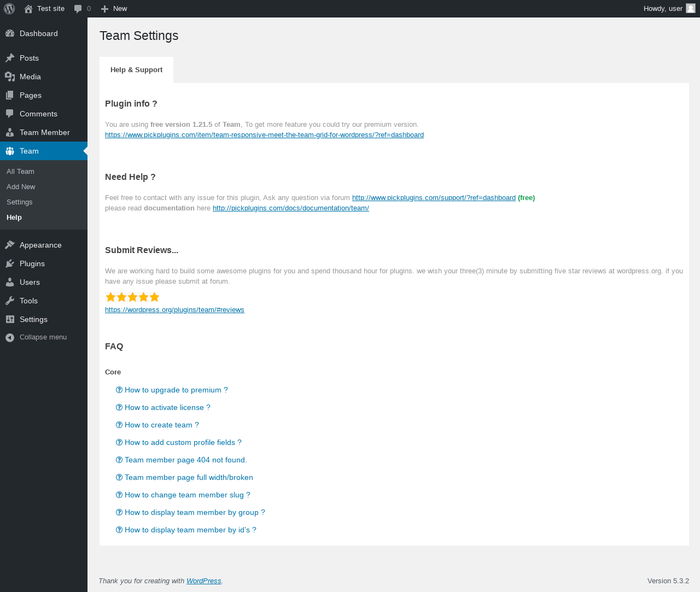Screen dimensions: 700x592
Task: Click the Media icon in sidebar
Action: pyautogui.click(x=10, y=77)
